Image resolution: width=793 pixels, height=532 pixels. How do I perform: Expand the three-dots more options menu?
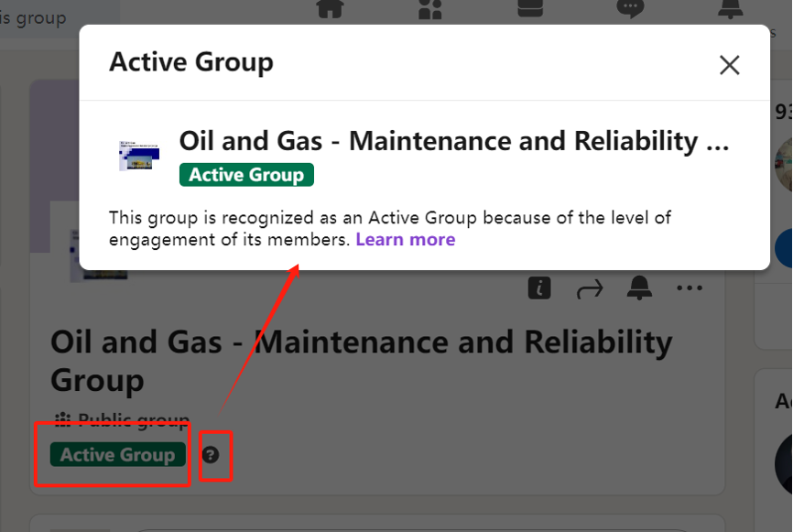690,288
